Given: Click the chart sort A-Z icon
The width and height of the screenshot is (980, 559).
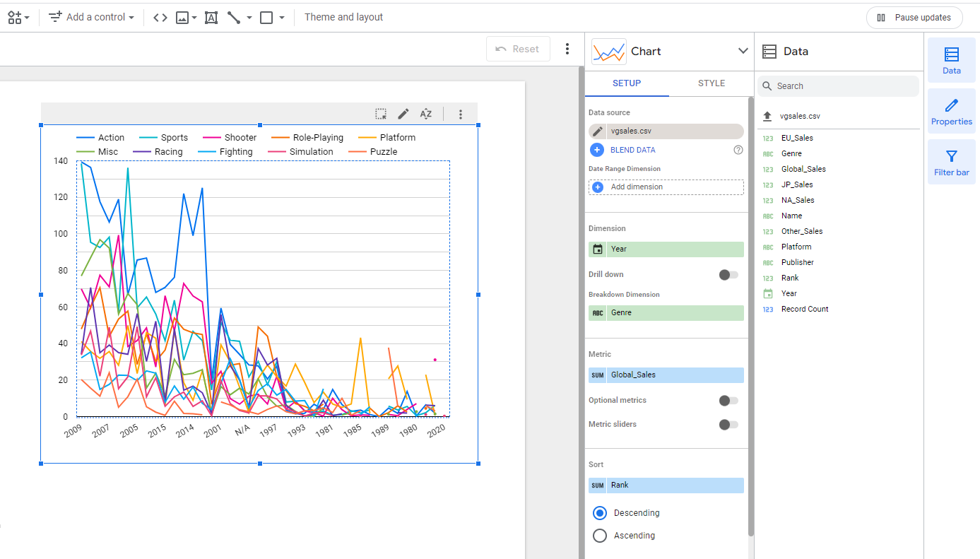Looking at the screenshot, I should (425, 114).
